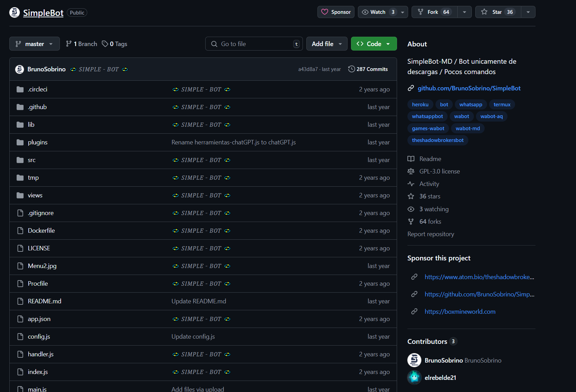Open the .gitignore file
The width and height of the screenshot is (576, 392).
(41, 213)
